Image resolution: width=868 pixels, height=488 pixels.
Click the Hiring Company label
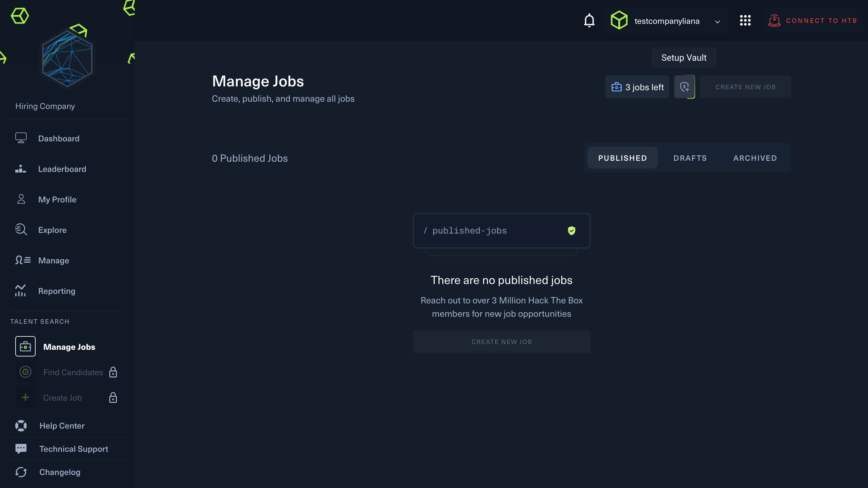tap(45, 106)
